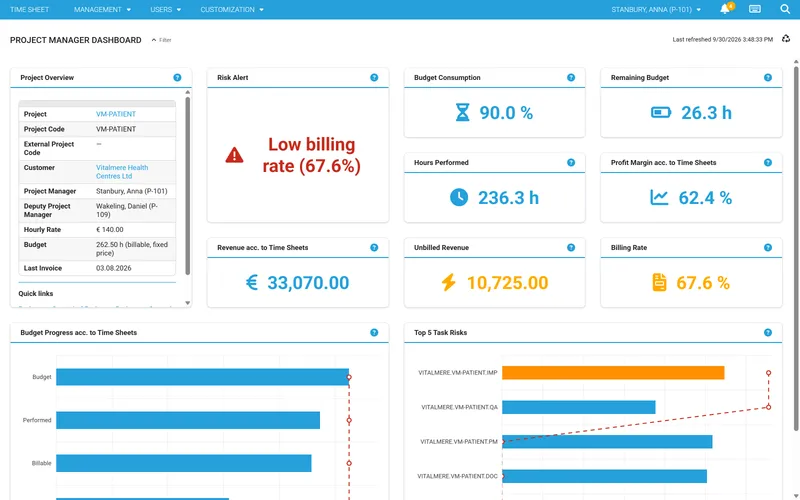Open the Stanbury, Anna (P-101) user menu
The image size is (800, 500).
coord(656,9)
